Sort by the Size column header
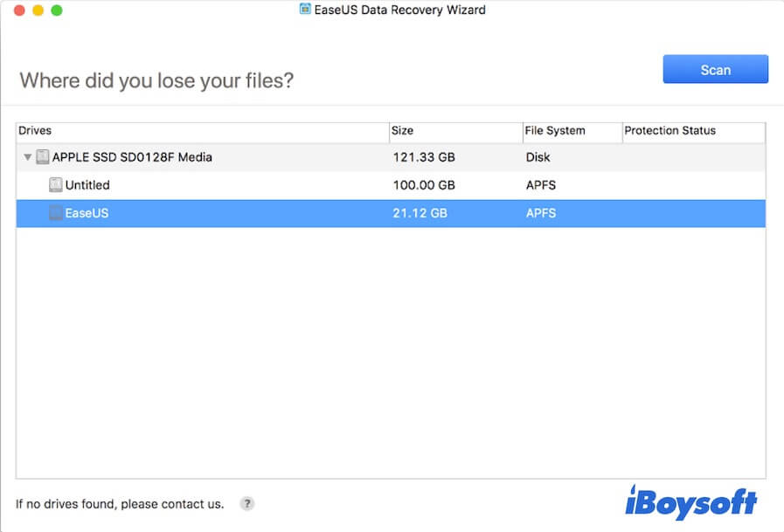The width and height of the screenshot is (784, 532). click(x=456, y=131)
